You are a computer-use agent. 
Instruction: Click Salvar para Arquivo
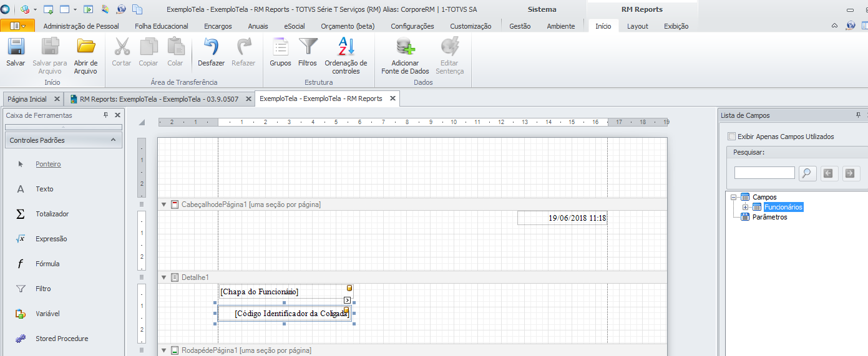tap(50, 56)
